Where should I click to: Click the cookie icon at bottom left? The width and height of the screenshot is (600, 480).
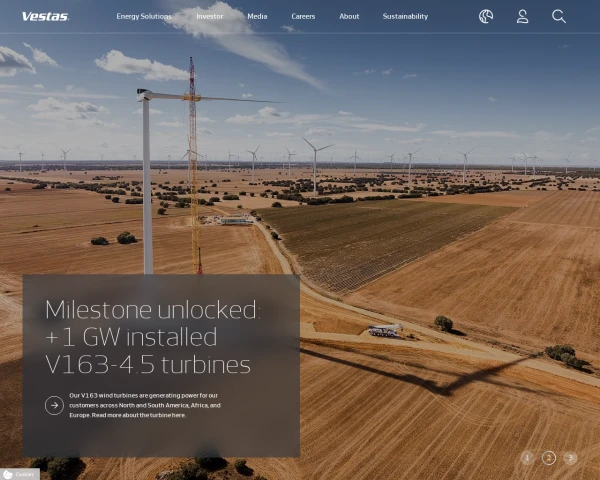pos(7,474)
